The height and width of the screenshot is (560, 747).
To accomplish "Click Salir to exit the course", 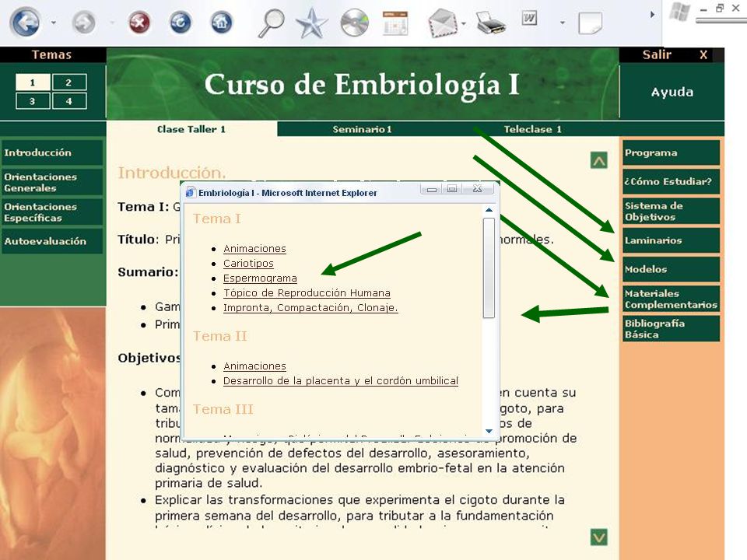I will (x=657, y=54).
